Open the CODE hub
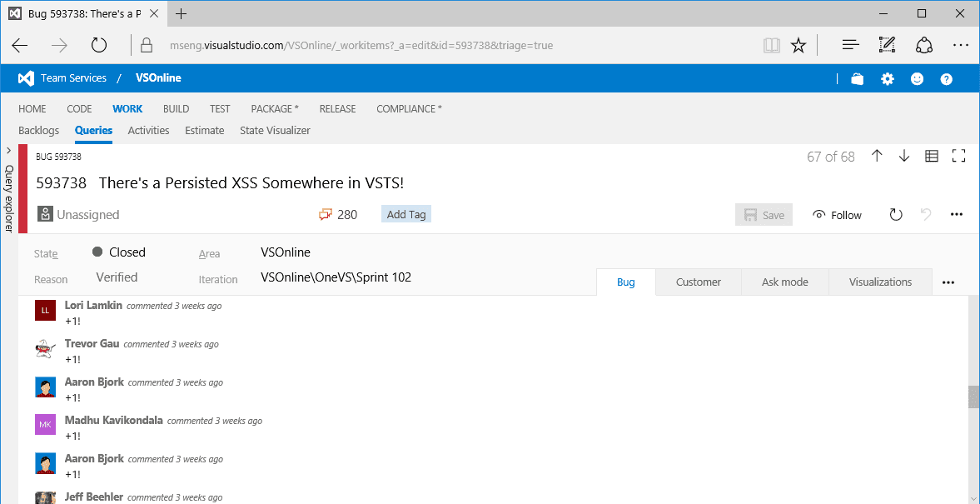Screen dimensions: 980x504 [x=79, y=109]
